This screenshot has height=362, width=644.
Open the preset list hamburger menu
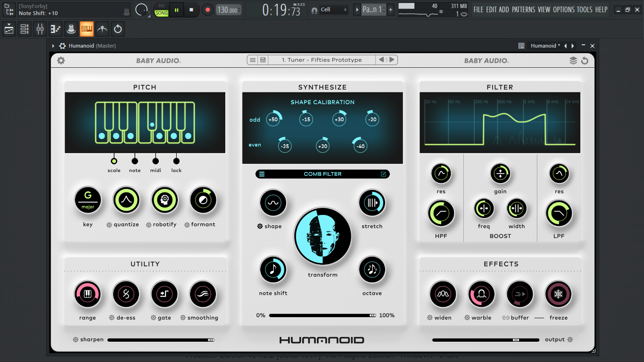[x=253, y=60]
